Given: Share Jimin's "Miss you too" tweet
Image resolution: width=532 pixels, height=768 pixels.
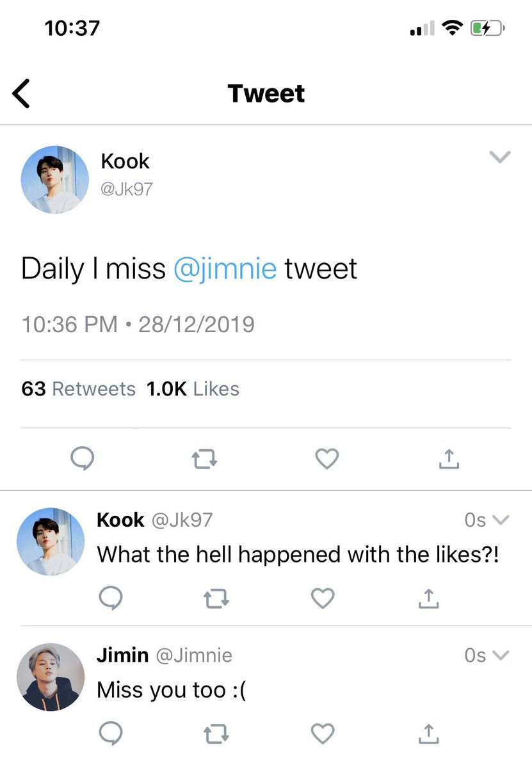Looking at the screenshot, I should [428, 734].
